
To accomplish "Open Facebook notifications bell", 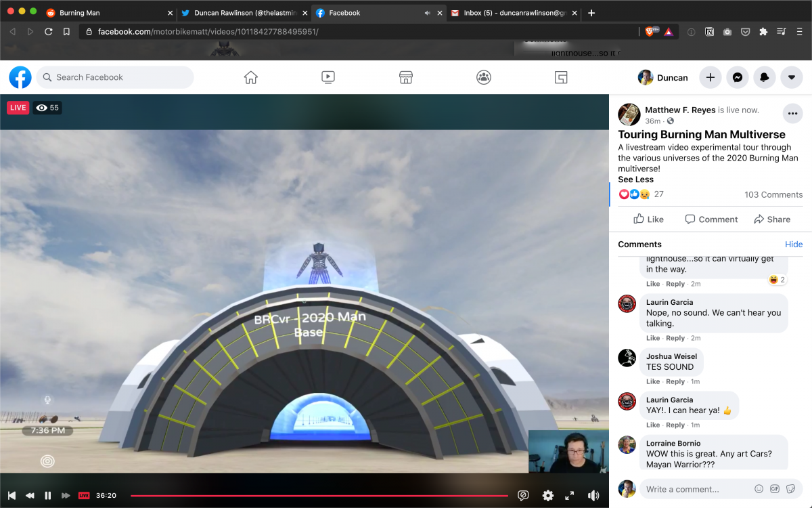I will 765,77.
